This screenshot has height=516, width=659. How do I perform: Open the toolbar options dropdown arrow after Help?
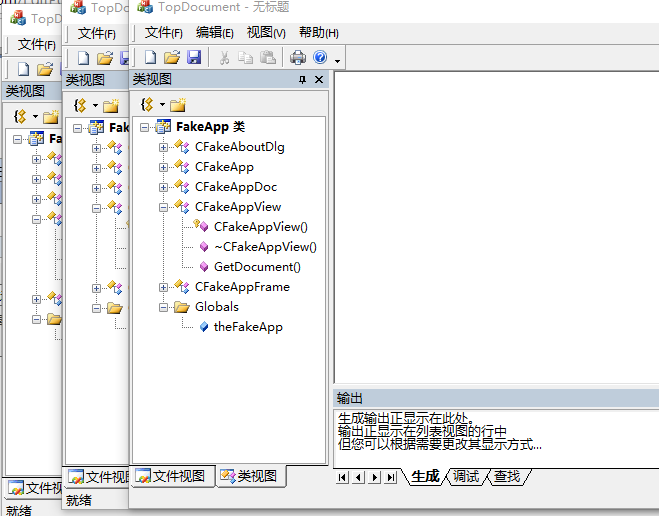[337, 61]
